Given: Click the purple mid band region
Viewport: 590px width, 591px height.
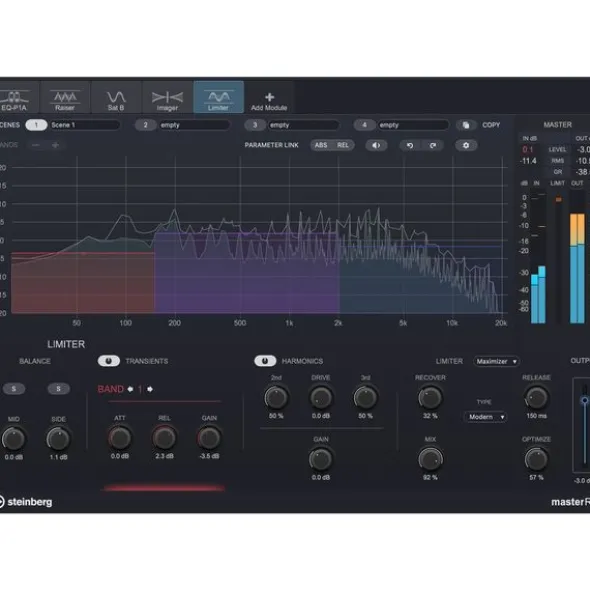Looking at the screenshot, I should click(x=247, y=273).
